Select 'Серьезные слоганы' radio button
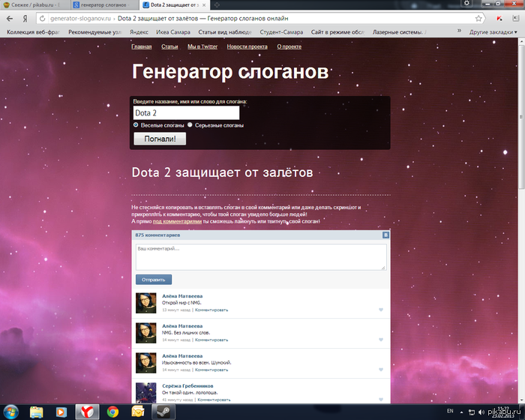The width and height of the screenshot is (525, 420). tap(190, 124)
